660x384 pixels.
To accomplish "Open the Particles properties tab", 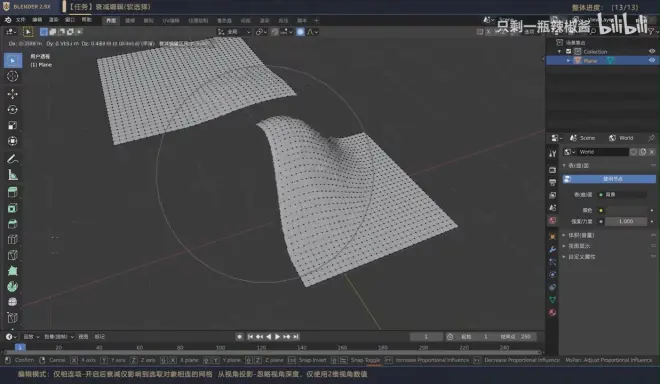I will 553,261.
